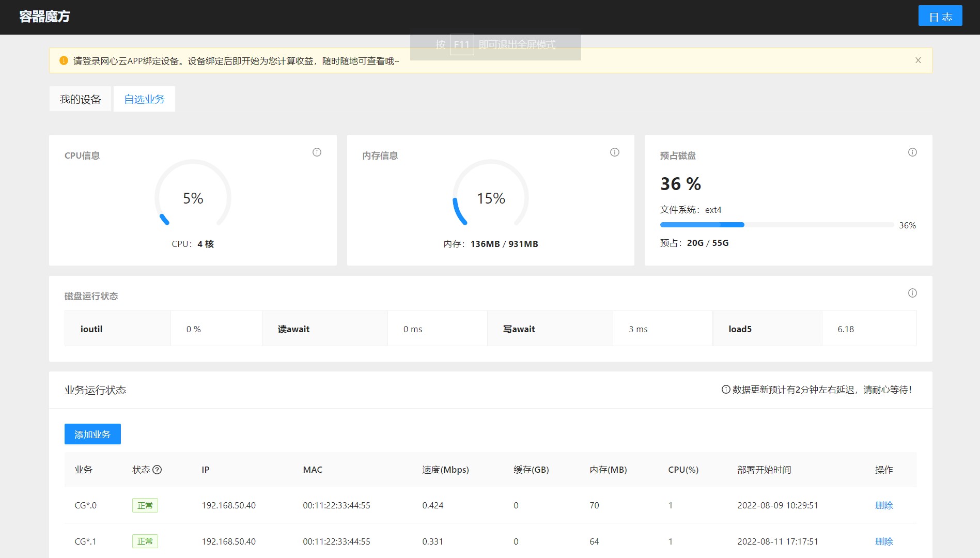Image resolution: width=980 pixels, height=558 pixels.
Task: Click the 5% CPU gauge
Action: [x=193, y=194]
